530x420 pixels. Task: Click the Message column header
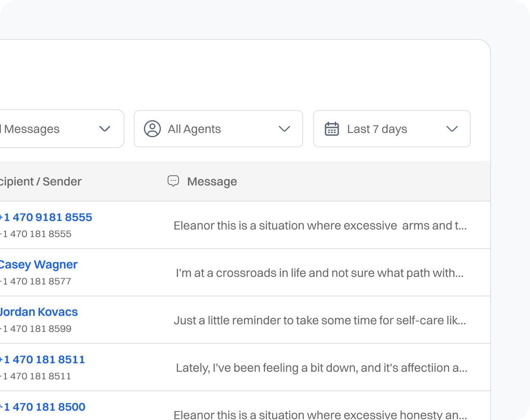coord(212,181)
